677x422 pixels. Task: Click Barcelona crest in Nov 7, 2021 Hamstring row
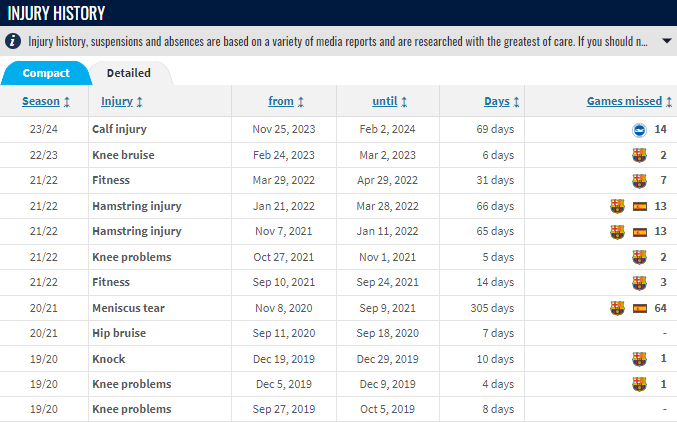pyautogui.click(x=617, y=232)
